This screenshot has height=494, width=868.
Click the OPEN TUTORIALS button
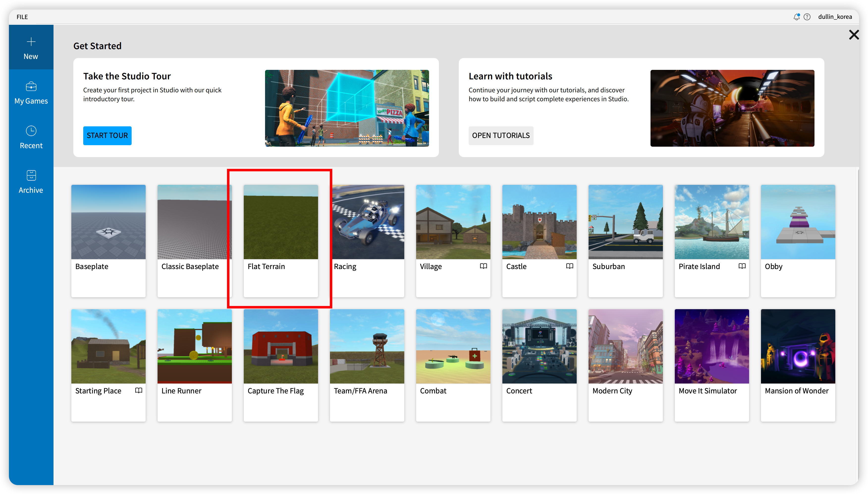click(501, 135)
